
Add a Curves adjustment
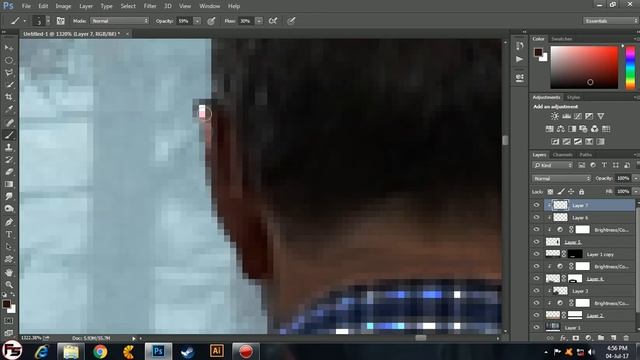[578, 116]
